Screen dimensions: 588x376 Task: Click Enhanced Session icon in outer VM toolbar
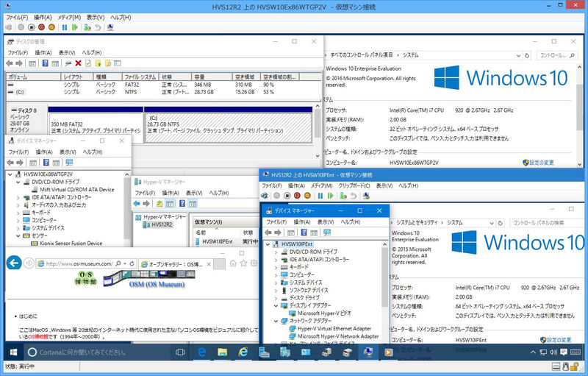point(110,27)
